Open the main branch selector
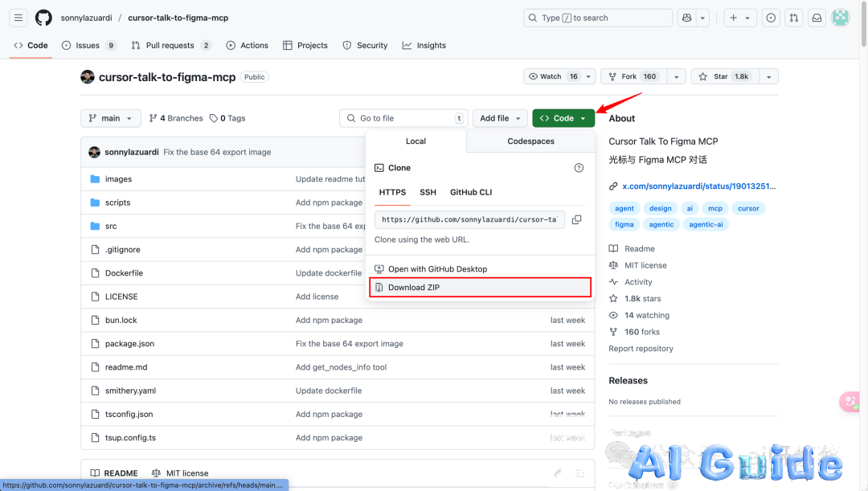868x491 pixels. [x=111, y=118]
